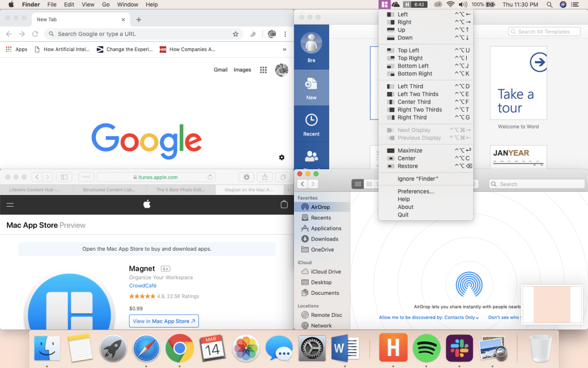
Task: Toggle the Safari sidebar button
Action: tap(64, 177)
